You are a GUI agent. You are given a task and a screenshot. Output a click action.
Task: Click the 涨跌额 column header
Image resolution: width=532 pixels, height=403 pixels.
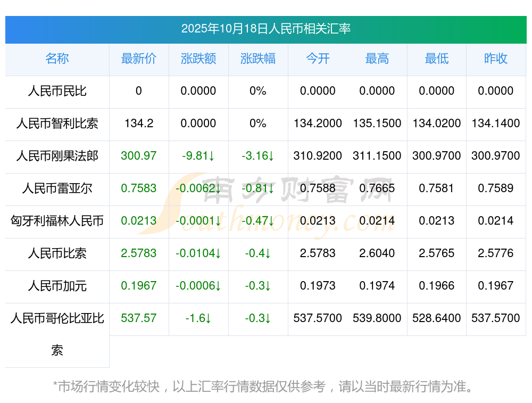click(x=198, y=59)
